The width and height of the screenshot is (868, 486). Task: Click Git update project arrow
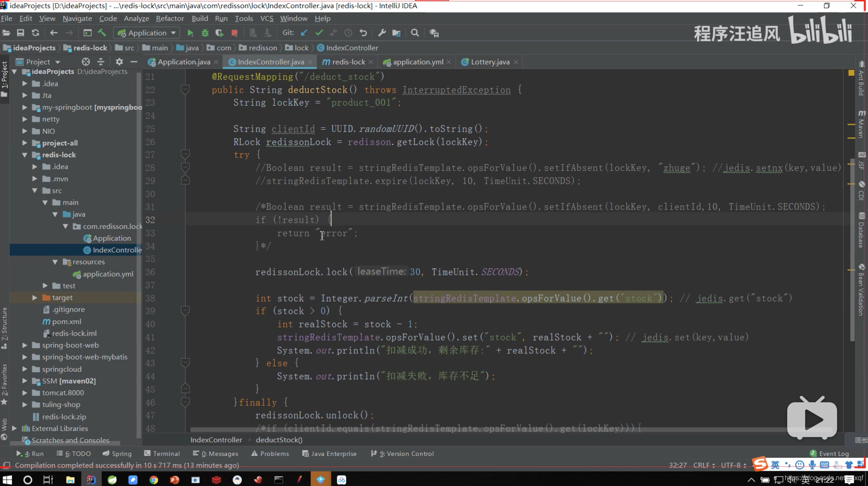[304, 33]
